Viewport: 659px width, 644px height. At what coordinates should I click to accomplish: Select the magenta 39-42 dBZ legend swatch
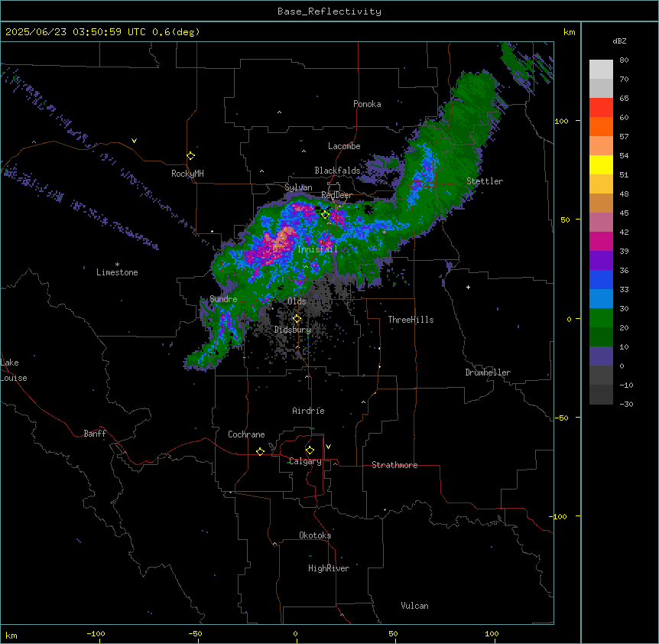pos(601,241)
